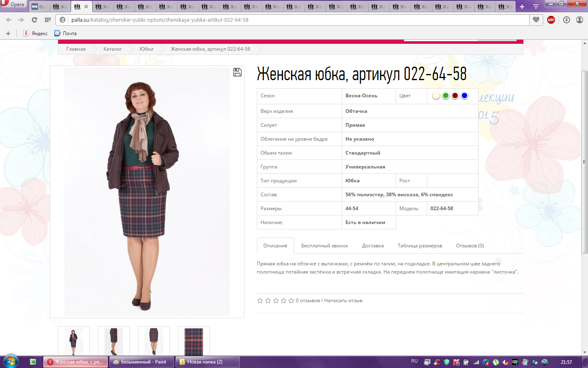This screenshot has width=588, height=368.
Task: Add page to bookmarks with heart icon
Action: pyautogui.click(x=536, y=20)
